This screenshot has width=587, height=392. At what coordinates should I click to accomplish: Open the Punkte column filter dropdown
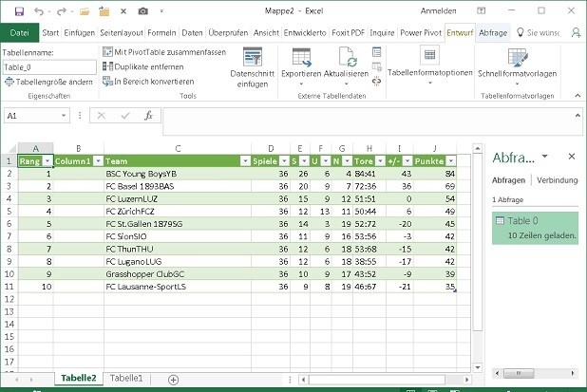tap(451, 161)
